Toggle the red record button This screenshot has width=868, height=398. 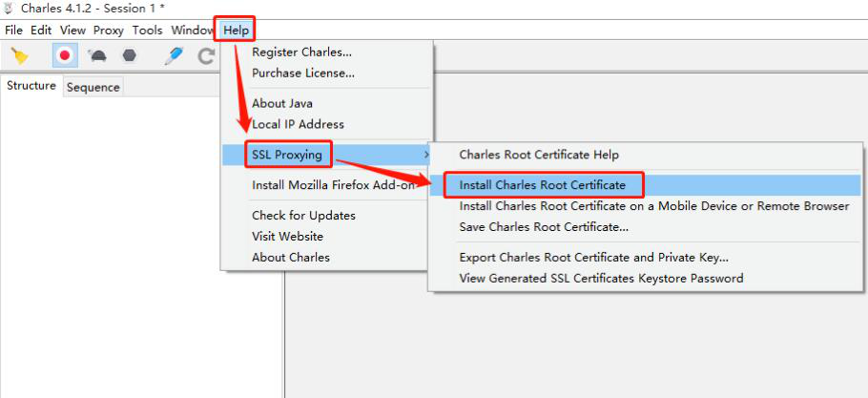tap(65, 55)
